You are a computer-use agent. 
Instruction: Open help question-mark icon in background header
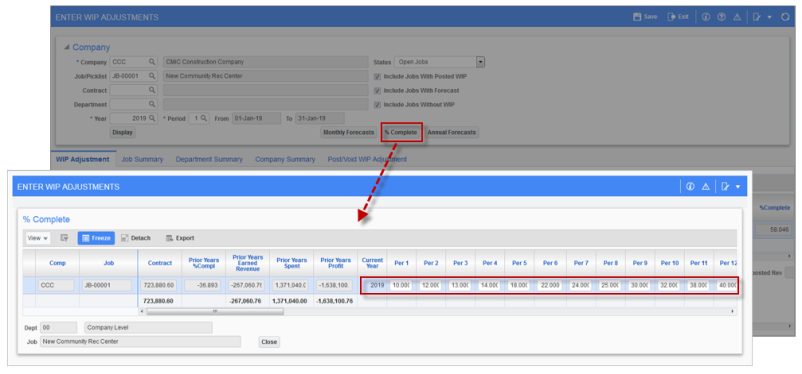click(x=721, y=17)
